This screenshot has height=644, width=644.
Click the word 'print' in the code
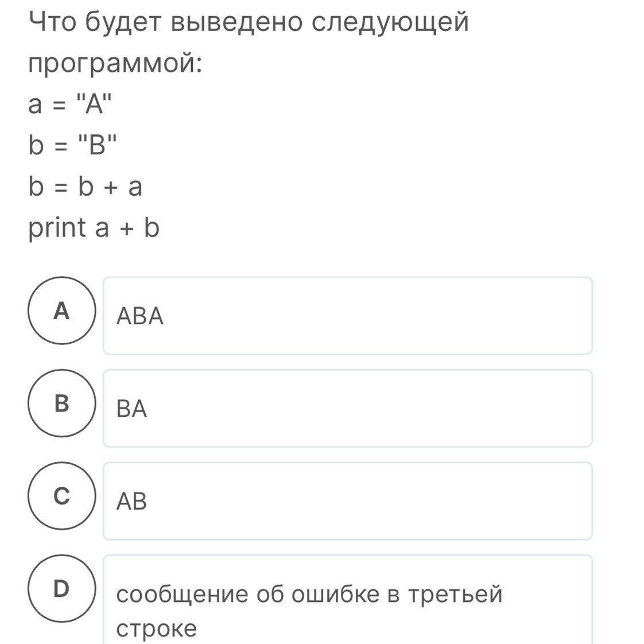pyautogui.click(x=57, y=228)
